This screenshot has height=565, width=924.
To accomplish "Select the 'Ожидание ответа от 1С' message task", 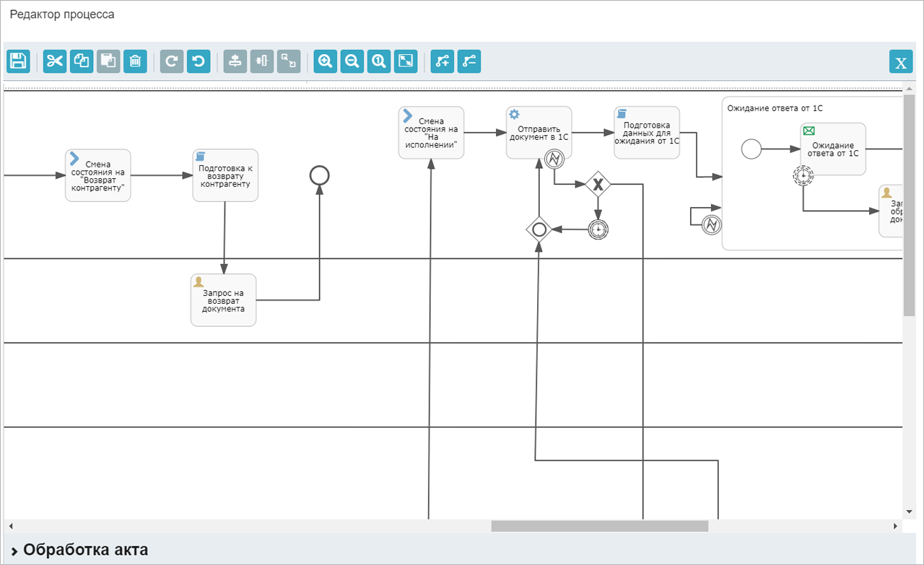I will (832, 149).
